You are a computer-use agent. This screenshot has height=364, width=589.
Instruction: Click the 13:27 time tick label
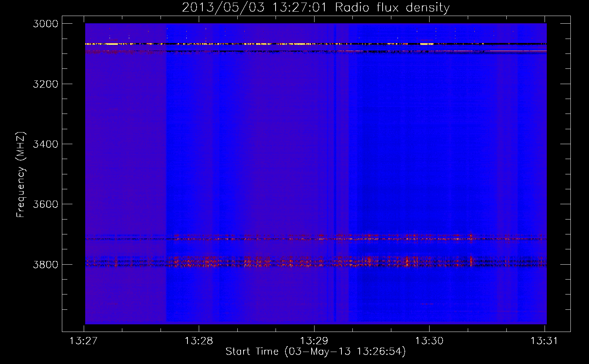[84, 341]
